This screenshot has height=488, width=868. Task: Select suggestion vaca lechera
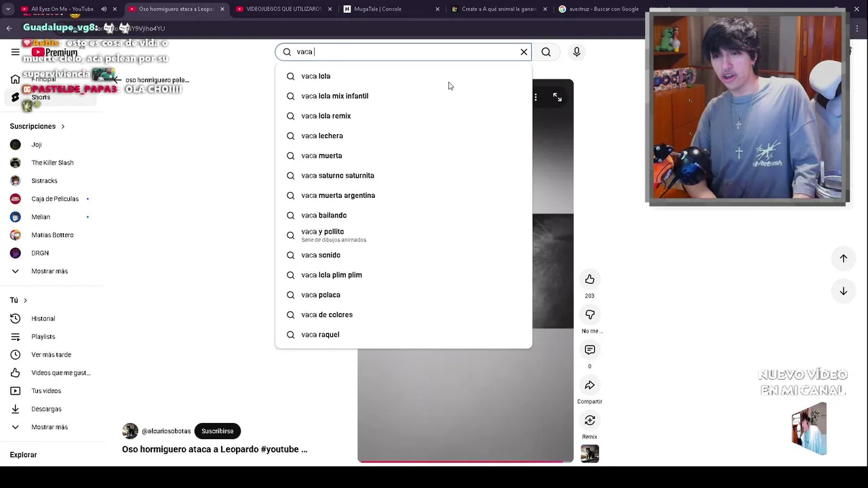tap(403, 136)
